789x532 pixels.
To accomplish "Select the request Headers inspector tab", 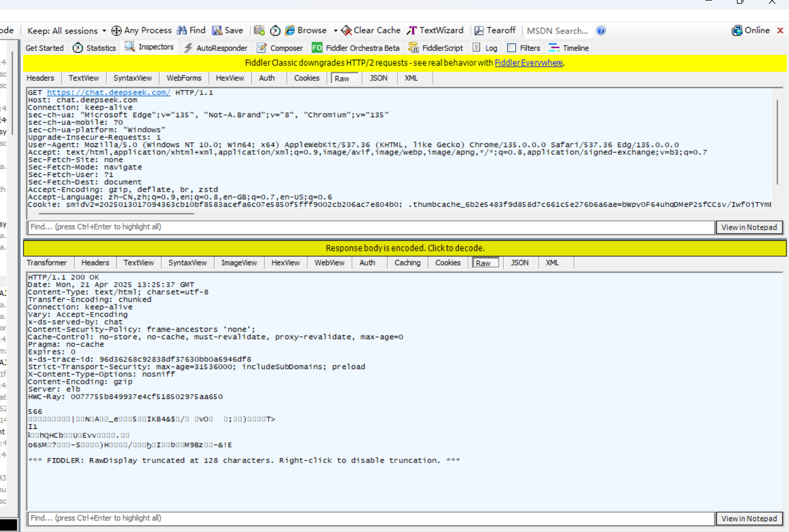I will coord(41,78).
